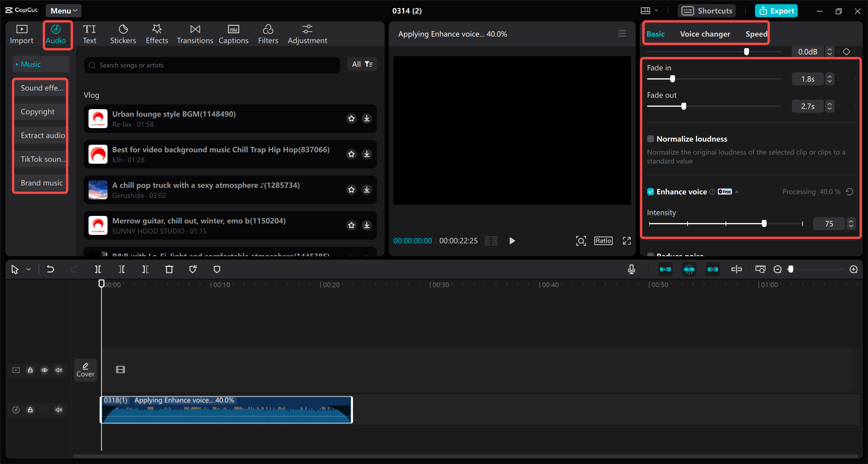Open the All filter dropdown above music list

click(x=362, y=64)
